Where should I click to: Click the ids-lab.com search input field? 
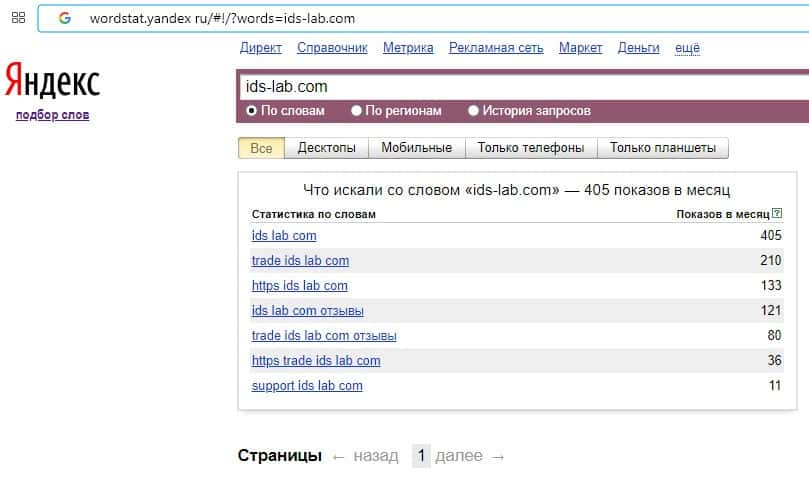click(x=520, y=86)
